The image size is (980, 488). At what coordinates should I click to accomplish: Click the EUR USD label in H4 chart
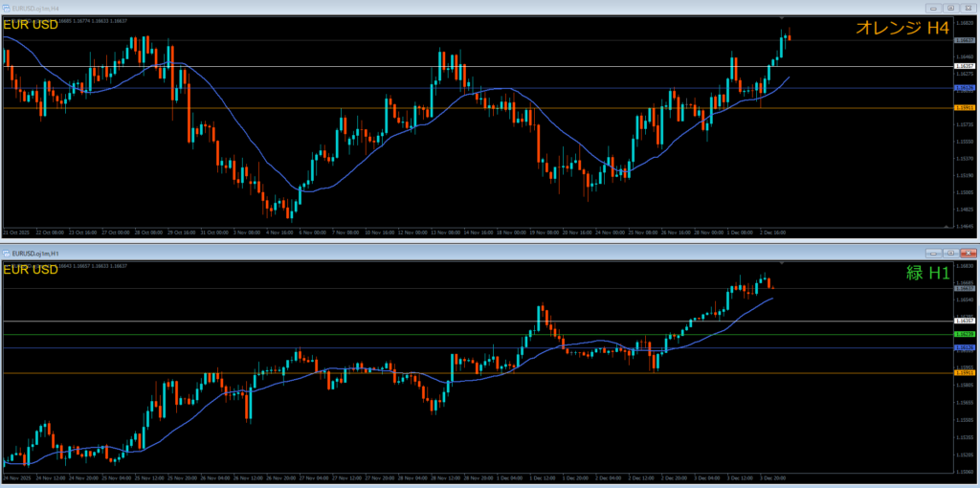pyautogui.click(x=31, y=25)
